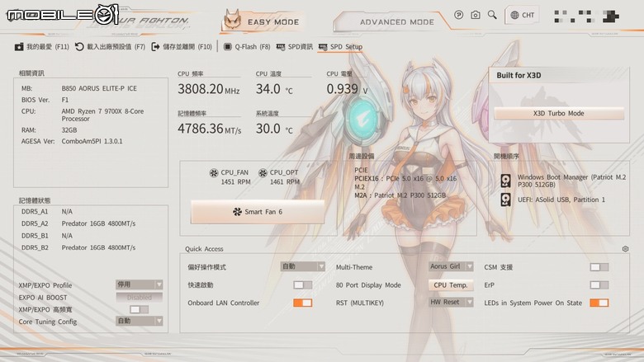Viewport: 644px width, 362px height.
Task: Click the Q-Flash chip icon
Action: coord(228,47)
